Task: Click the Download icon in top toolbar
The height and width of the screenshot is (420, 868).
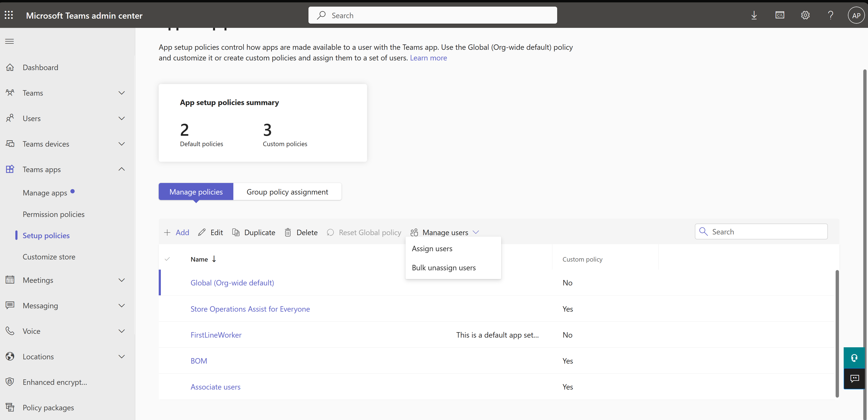Action: (754, 15)
